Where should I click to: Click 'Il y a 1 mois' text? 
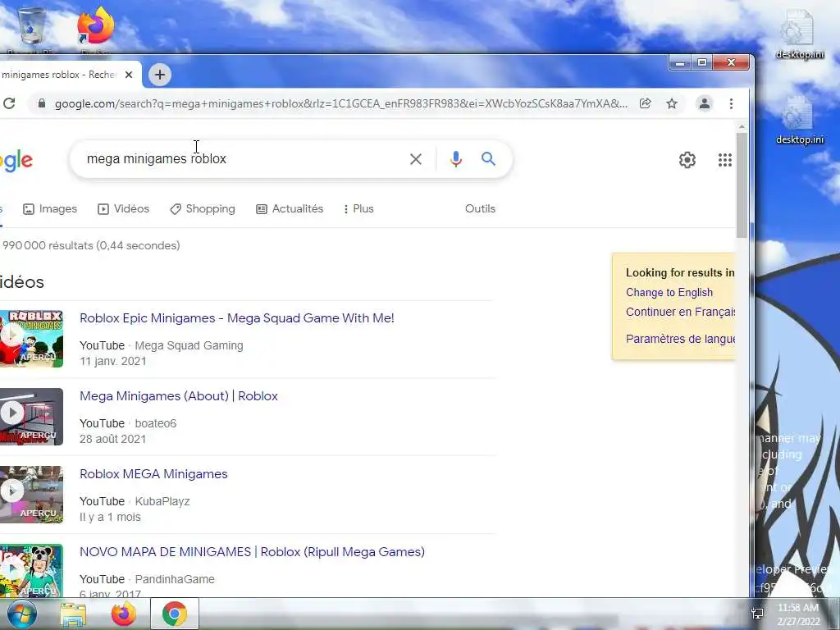coord(111,517)
